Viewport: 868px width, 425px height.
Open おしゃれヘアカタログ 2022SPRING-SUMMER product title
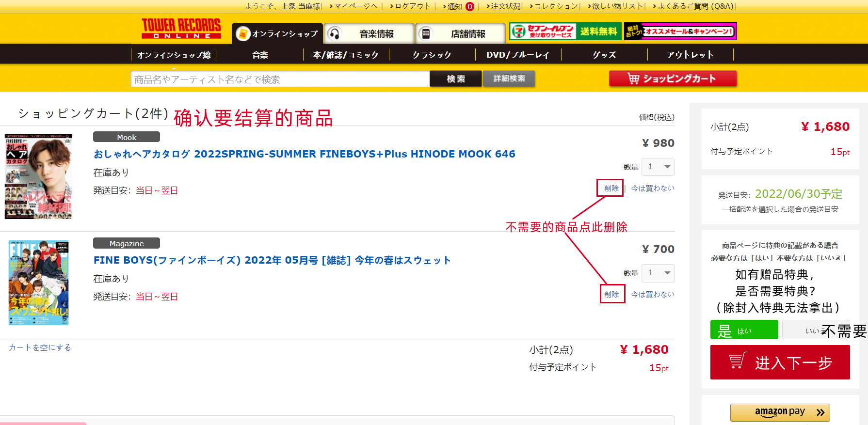304,154
